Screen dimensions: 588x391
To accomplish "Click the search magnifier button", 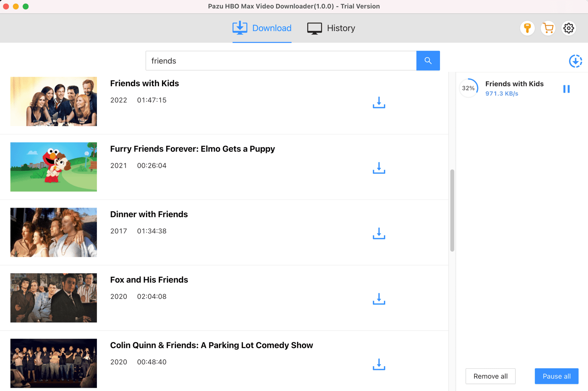I will coord(428,61).
